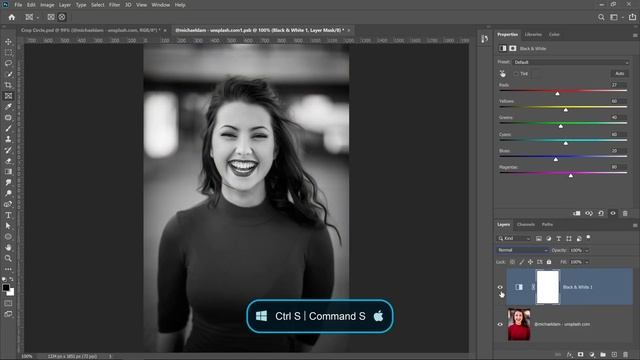Toggle lock position
Image resolution: width=640 pixels, height=360 pixels.
click(531, 262)
